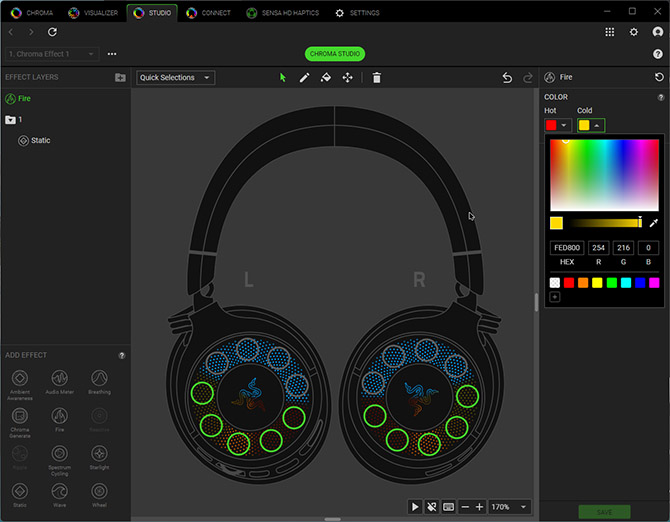The image size is (670, 522).
Task: Choose the cyan preset color swatch
Action: click(x=626, y=282)
